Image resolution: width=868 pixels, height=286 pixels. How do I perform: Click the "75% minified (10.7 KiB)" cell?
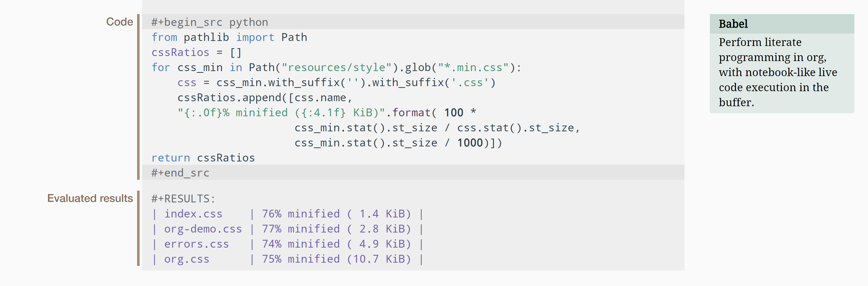[x=336, y=259]
